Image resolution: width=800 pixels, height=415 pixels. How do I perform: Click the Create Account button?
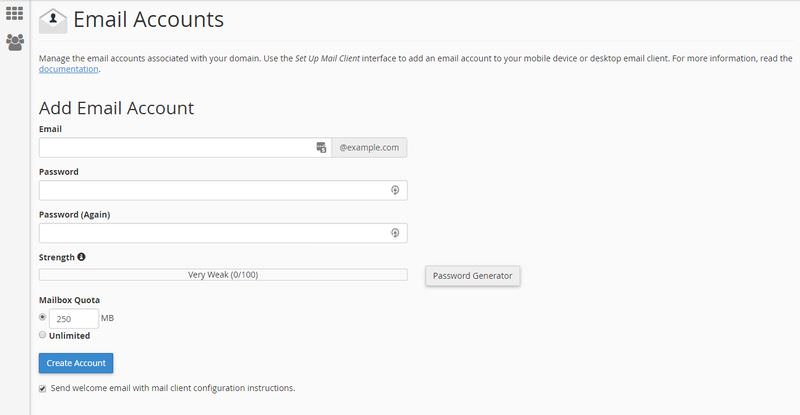point(76,363)
